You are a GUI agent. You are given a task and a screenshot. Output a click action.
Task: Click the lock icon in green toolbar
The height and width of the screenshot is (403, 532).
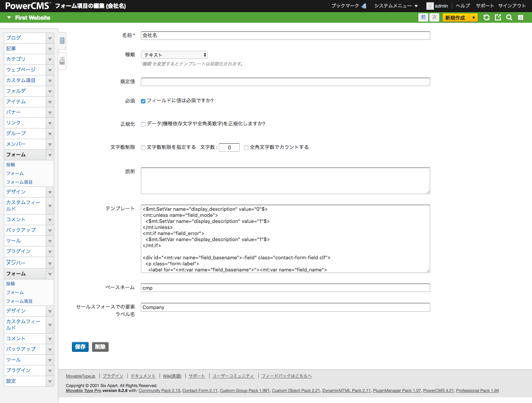[x=521, y=17]
